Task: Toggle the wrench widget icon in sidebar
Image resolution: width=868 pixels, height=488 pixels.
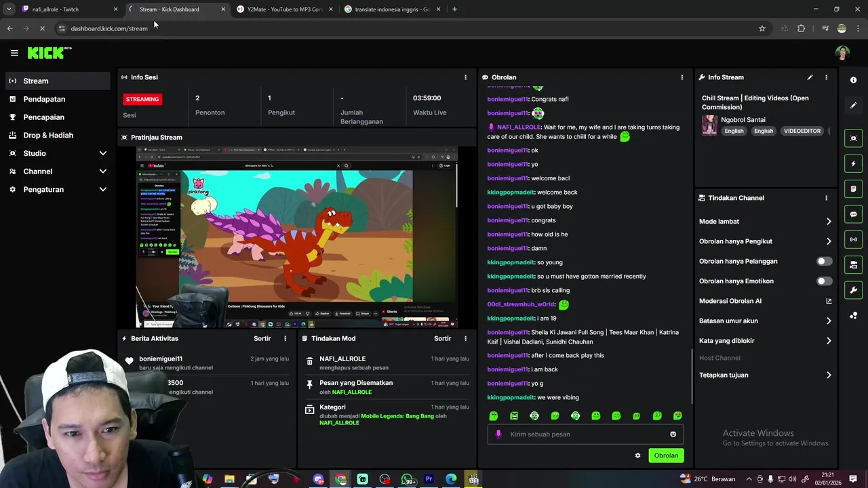Action: [x=853, y=290]
